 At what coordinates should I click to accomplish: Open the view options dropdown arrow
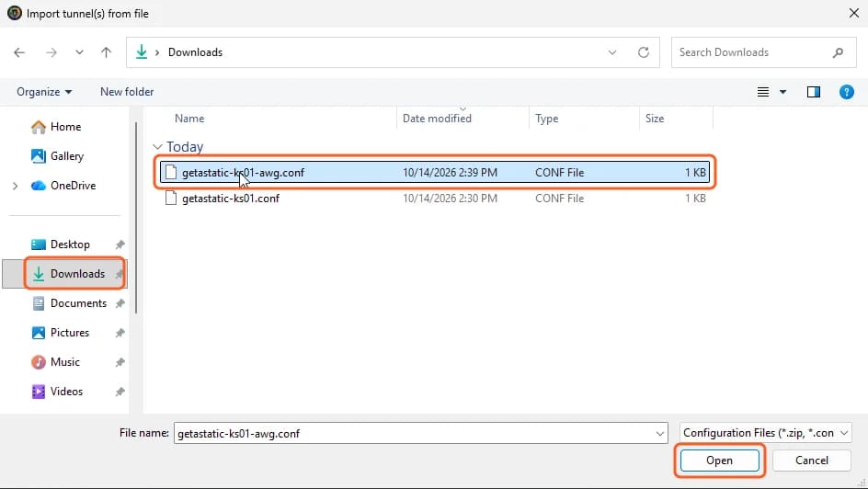pos(782,92)
